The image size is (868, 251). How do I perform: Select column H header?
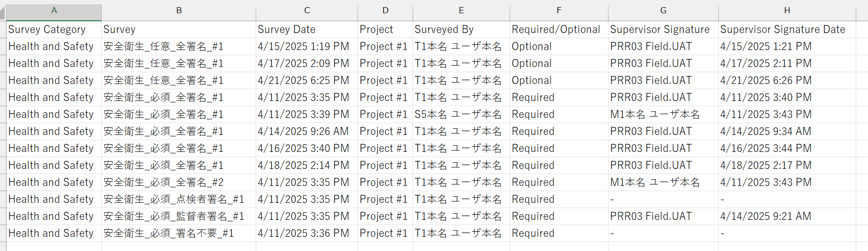coord(787,10)
